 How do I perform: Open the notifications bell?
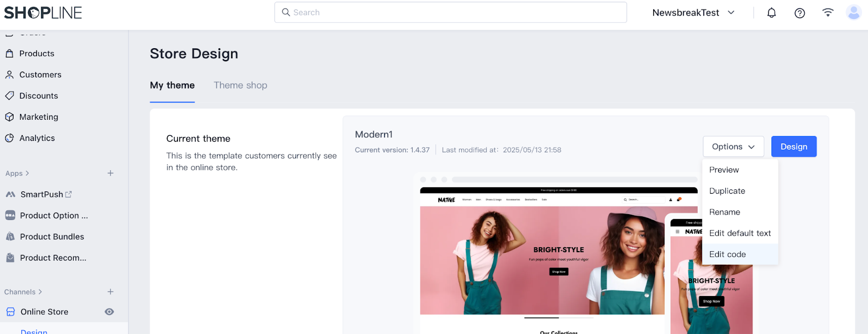[x=771, y=12]
